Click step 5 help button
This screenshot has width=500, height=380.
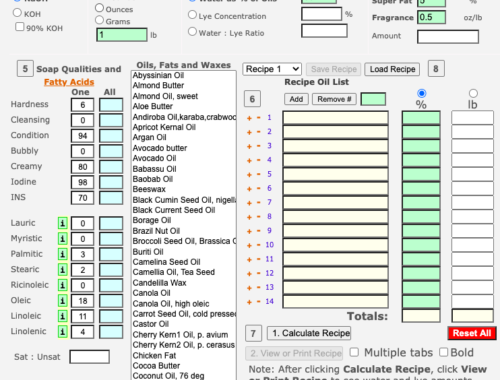point(25,69)
